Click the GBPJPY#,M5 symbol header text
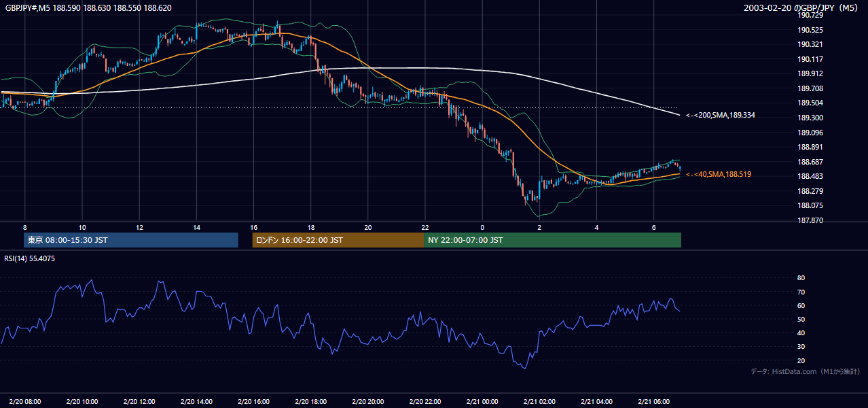The width and height of the screenshot is (868, 408). coord(88,8)
